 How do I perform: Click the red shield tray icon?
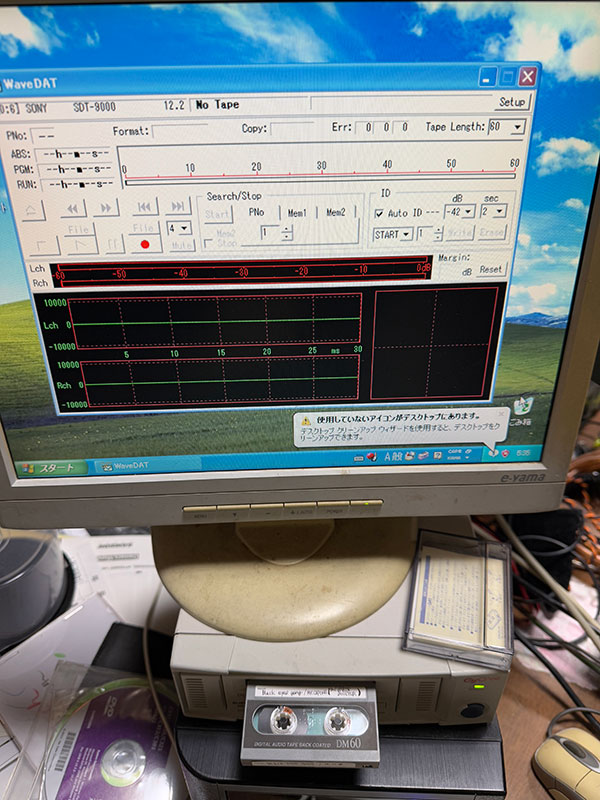(505, 454)
